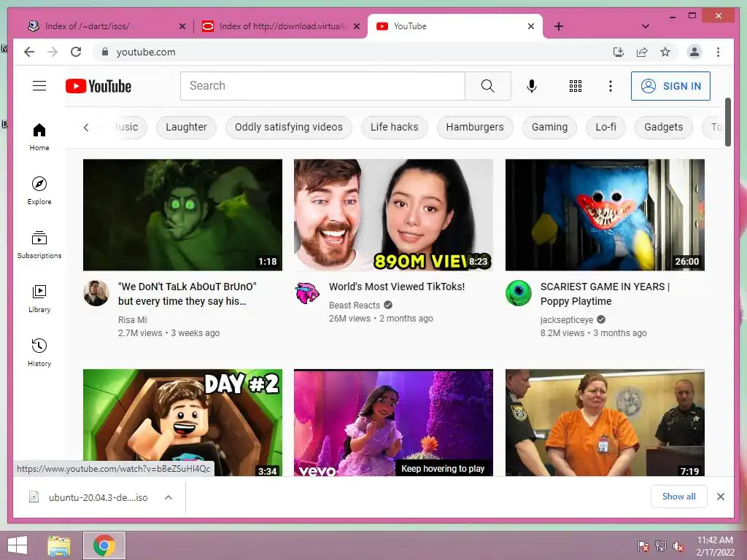Open SCARIEST GAME IN YEARS video title
This screenshot has height=560, width=747.
[x=605, y=294]
